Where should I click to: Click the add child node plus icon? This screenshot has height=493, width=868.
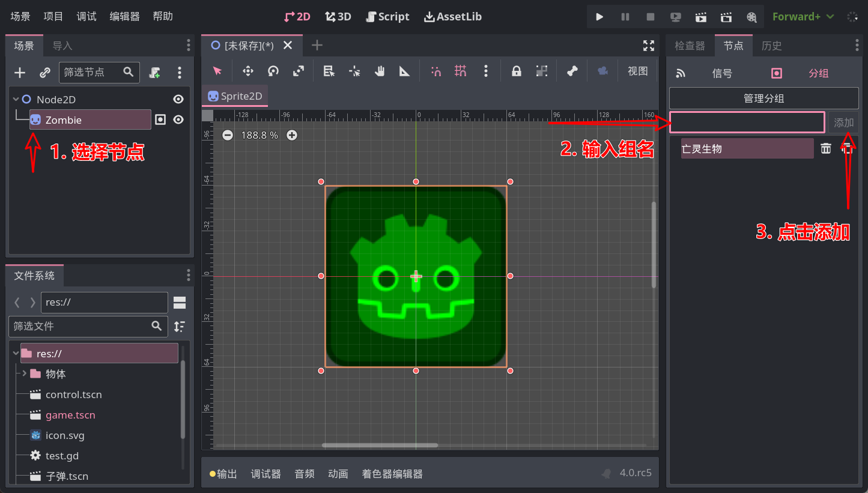point(20,73)
